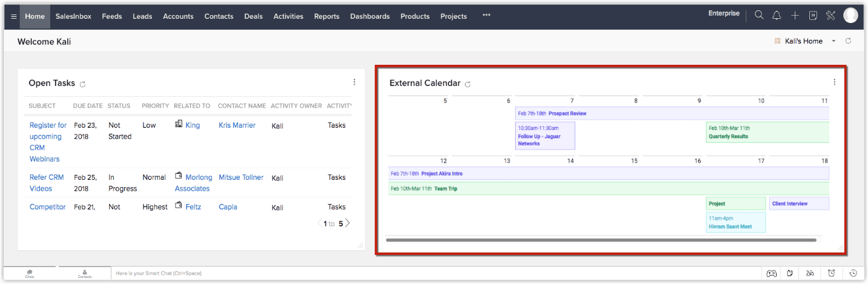Image resolution: width=868 pixels, height=284 pixels.
Task: Open the Feltz account link
Action: [194, 207]
